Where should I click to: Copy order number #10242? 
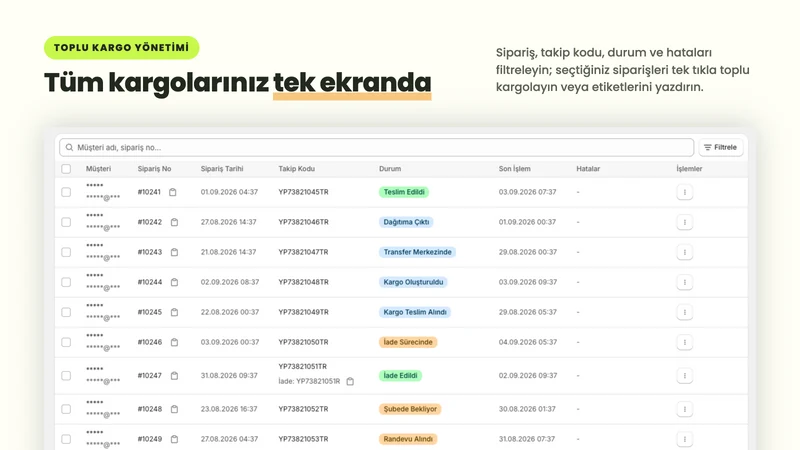(x=174, y=222)
